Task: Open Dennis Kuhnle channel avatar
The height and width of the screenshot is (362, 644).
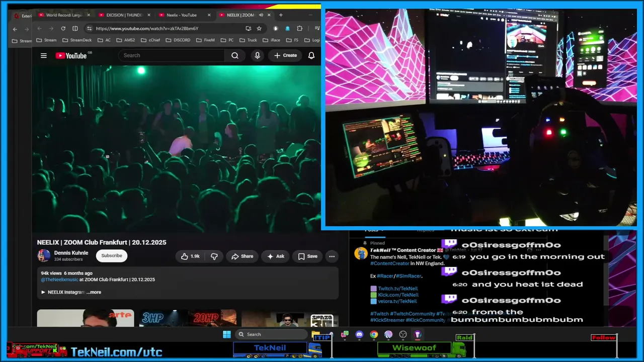Action: coord(44,256)
